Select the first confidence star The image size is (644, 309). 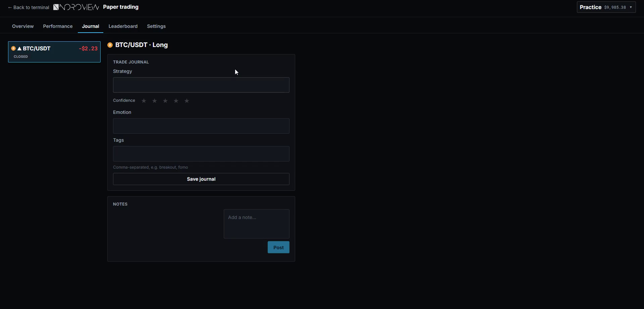point(144,101)
